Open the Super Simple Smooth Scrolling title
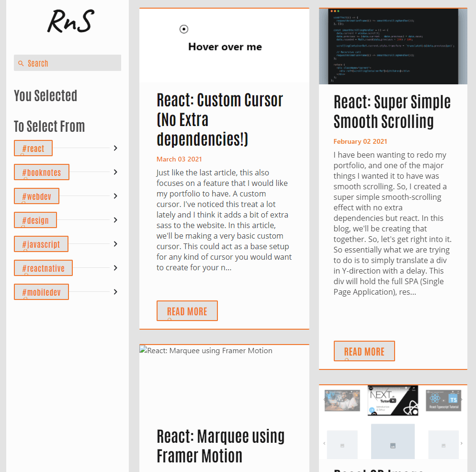The width and height of the screenshot is (476, 472). coord(392,112)
